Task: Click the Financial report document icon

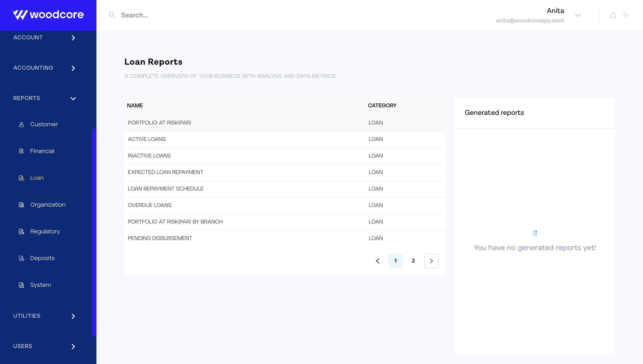Action: [x=21, y=151]
